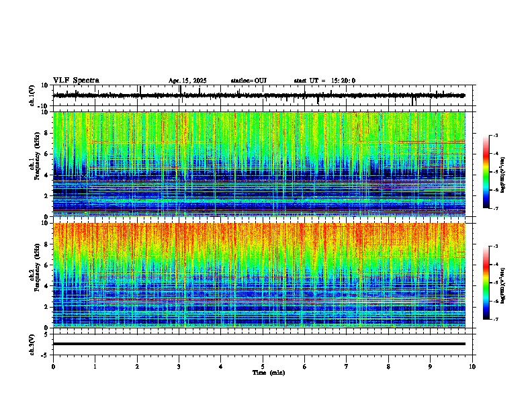Click time axis tick label "3"
The height and width of the screenshot is (411, 532).
179,367
